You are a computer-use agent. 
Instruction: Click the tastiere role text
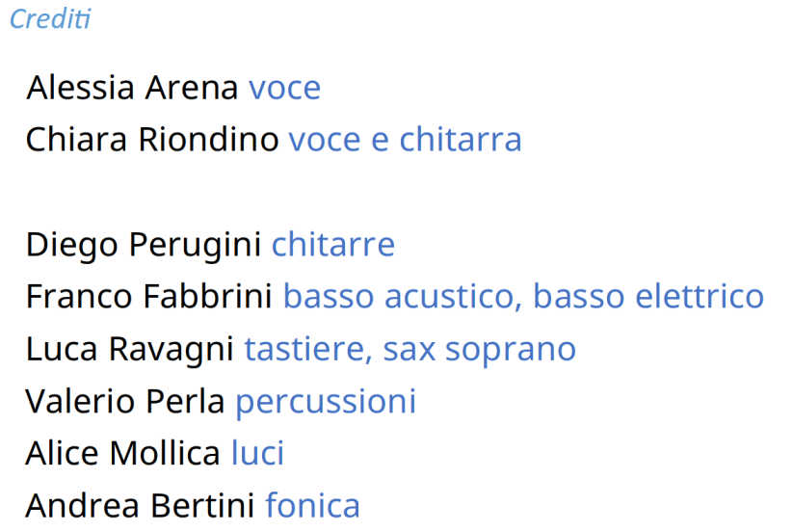(308, 350)
